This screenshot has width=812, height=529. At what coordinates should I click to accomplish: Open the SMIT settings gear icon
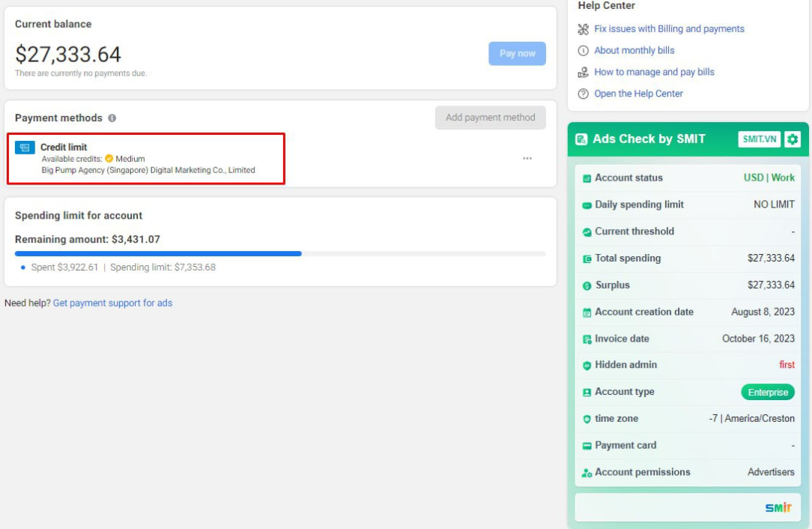tap(792, 139)
